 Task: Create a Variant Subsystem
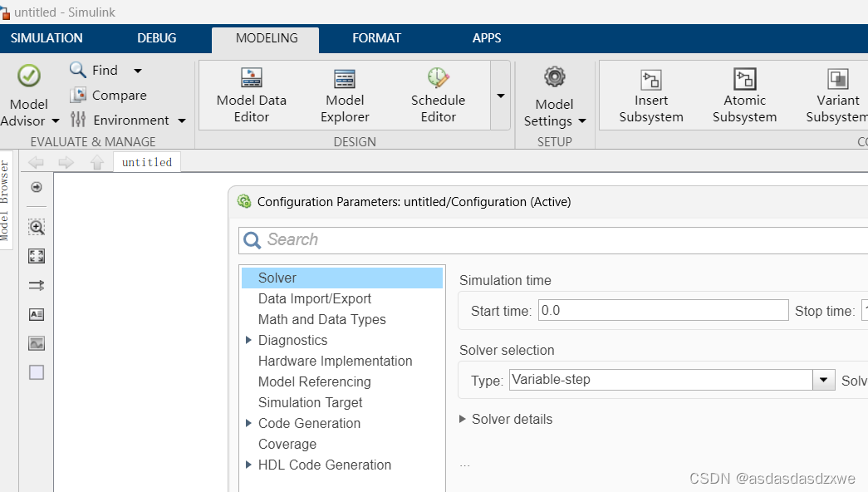pos(837,96)
